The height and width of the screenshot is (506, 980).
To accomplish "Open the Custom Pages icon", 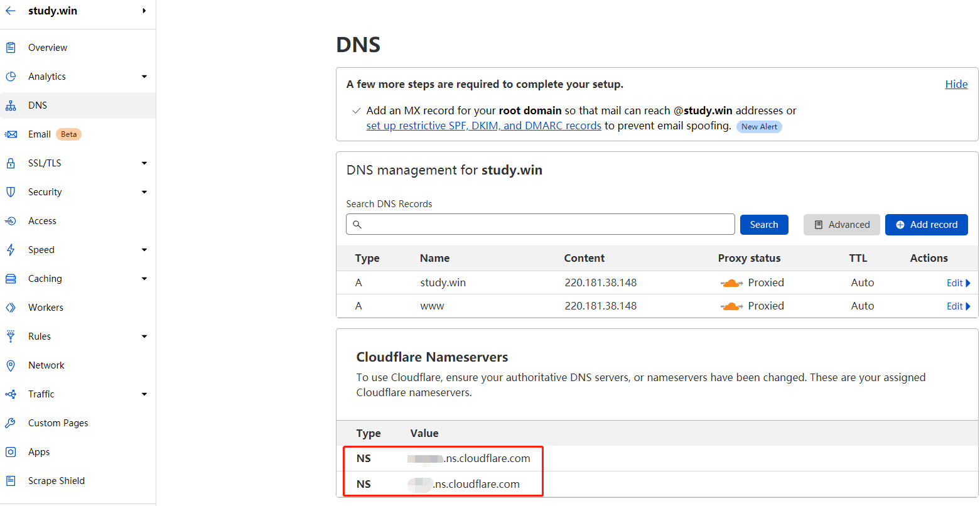I will 11,423.
